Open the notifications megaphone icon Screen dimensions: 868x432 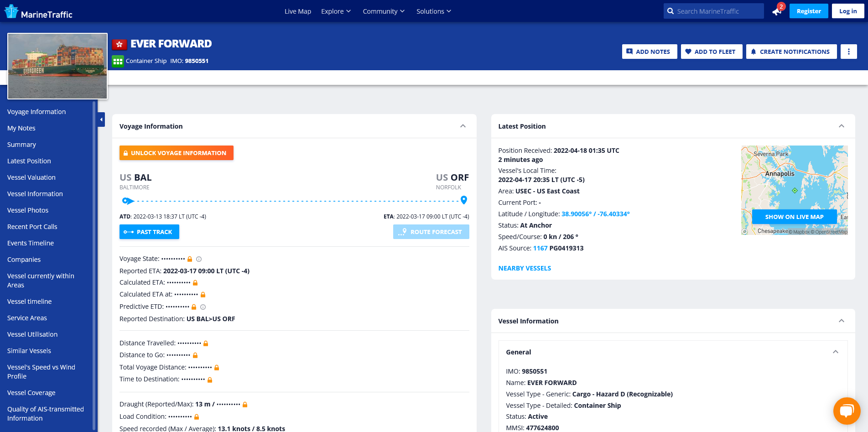point(777,11)
